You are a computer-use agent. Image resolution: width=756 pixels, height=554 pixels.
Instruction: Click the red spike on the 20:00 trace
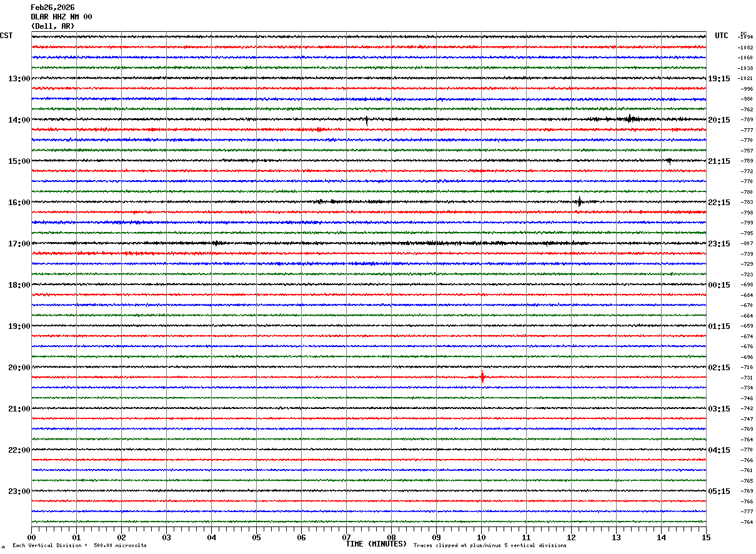click(x=482, y=377)
